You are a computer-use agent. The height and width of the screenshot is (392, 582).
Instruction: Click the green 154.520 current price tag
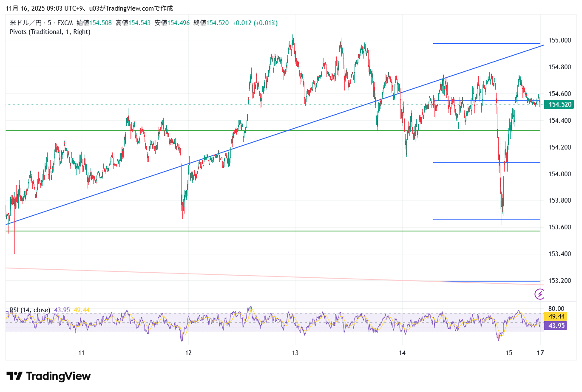click(x=560, y=104)
